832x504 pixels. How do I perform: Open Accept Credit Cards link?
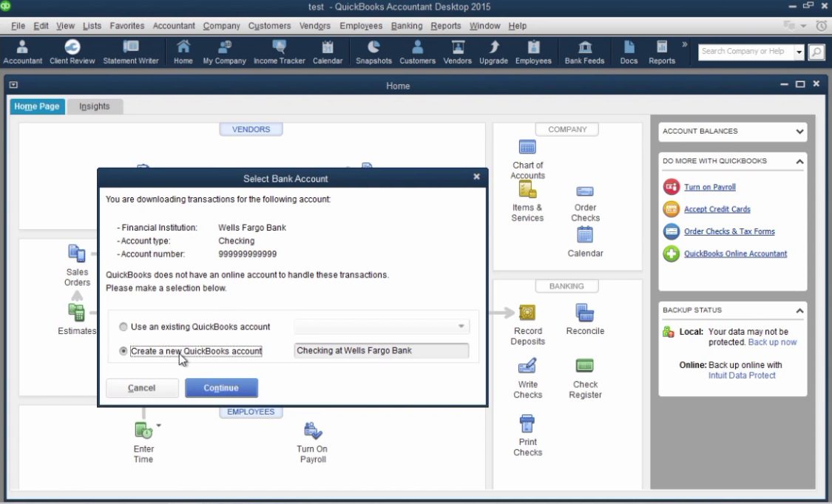pyautogui.click(x=717, y=209)
